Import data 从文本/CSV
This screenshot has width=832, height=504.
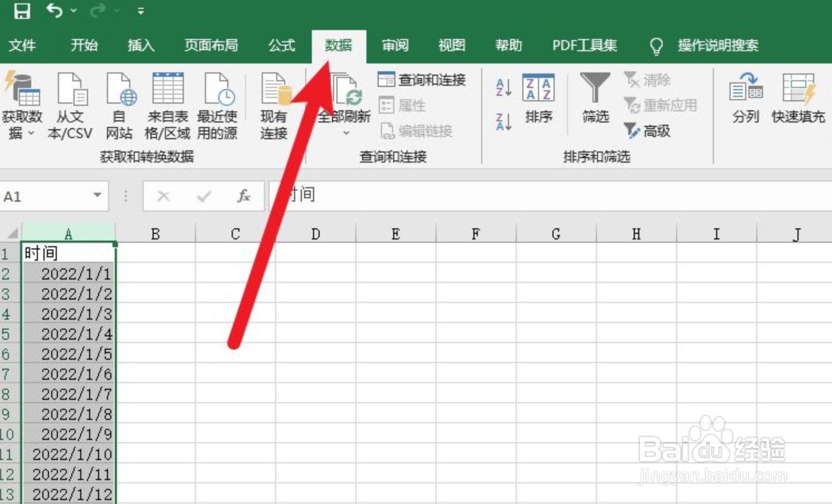70,106
